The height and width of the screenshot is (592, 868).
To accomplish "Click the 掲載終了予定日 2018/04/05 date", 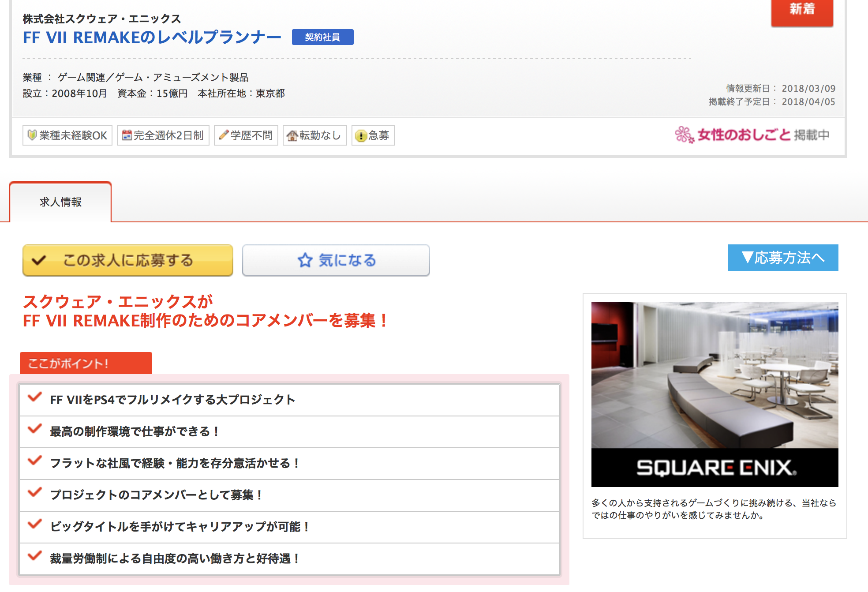I will coord(772,102).
